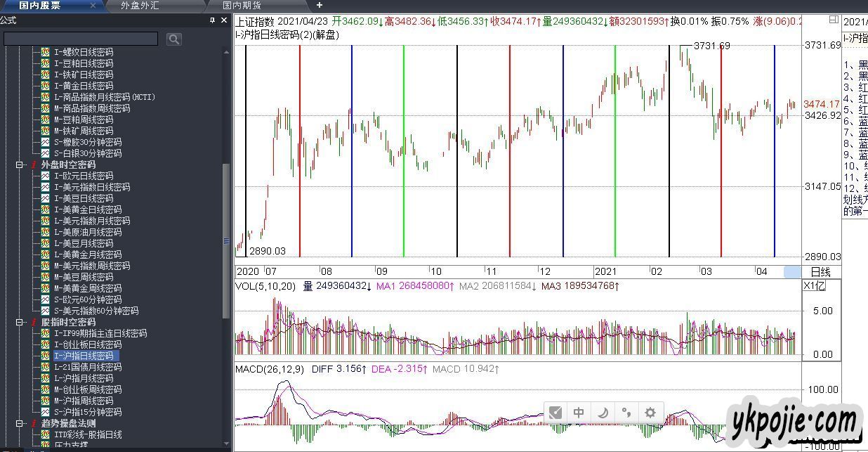
Task: Collapse the 趋势操盘法则 group
Action: [20, 423]
